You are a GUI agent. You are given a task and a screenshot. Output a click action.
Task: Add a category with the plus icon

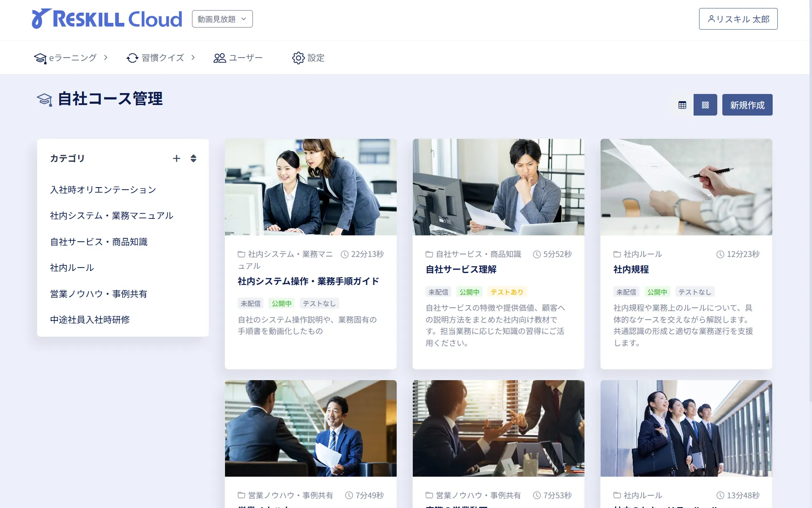coord(176,158)
